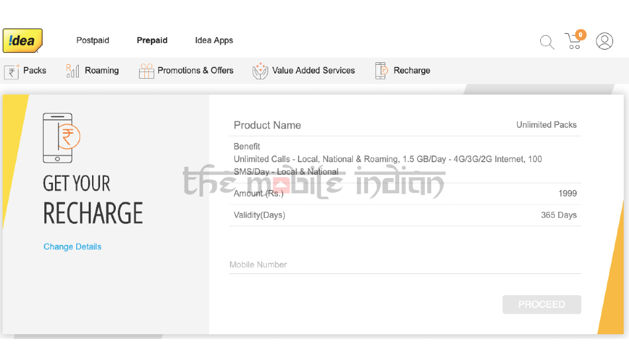The image size is (629, 364).
Task: Click the Benefit heading
Action: pos(247,147)
